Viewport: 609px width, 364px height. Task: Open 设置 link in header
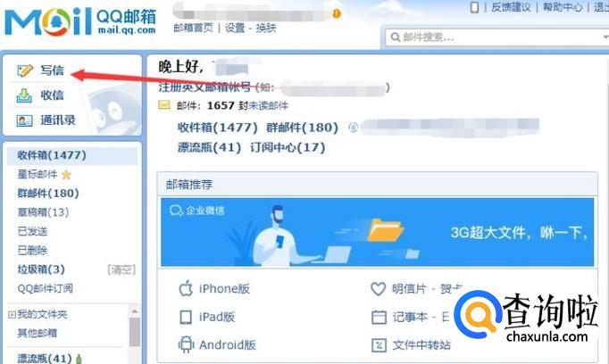click(235, 28)
